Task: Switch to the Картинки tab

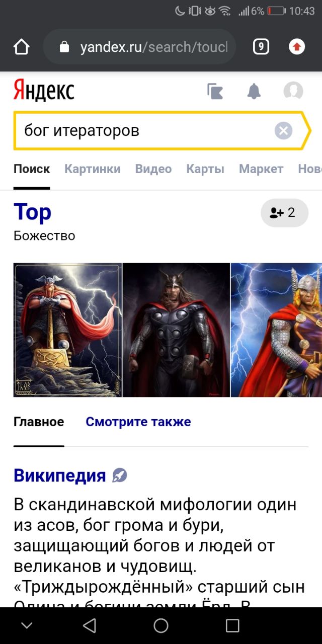Action: click(x=93, y=169)
